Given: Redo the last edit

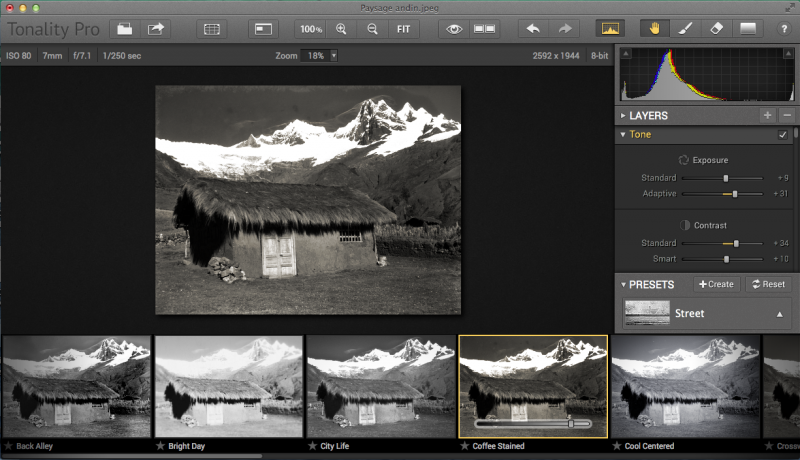Looking at the screenshot, I should point(564,29).
